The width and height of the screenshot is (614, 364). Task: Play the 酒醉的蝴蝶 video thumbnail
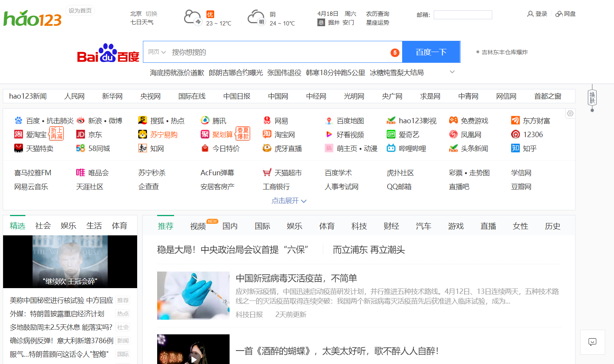[193, 349]
